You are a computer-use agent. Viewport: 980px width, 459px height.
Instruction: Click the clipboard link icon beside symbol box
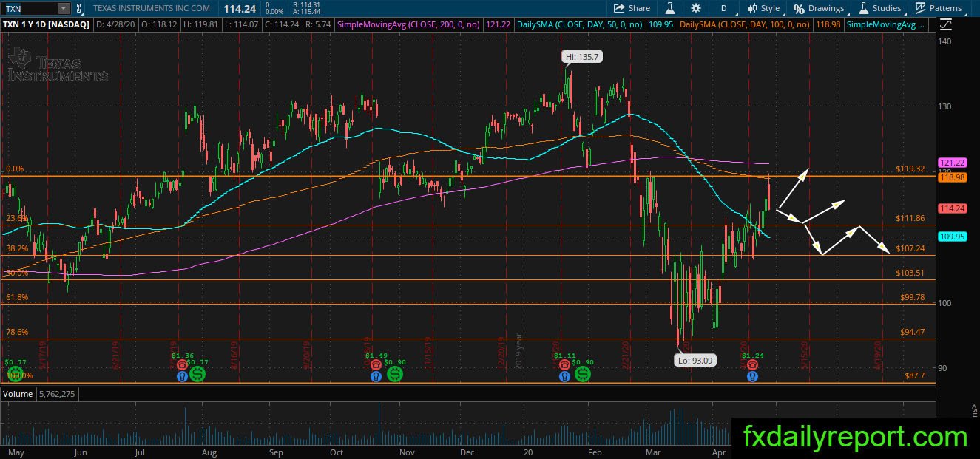click(x=81, y=8)
